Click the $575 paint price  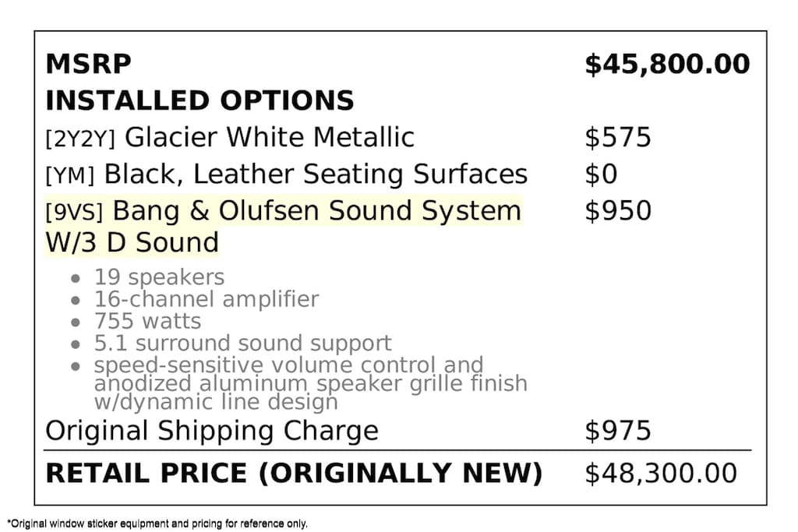pyautogui.click(x=617, y=137)
